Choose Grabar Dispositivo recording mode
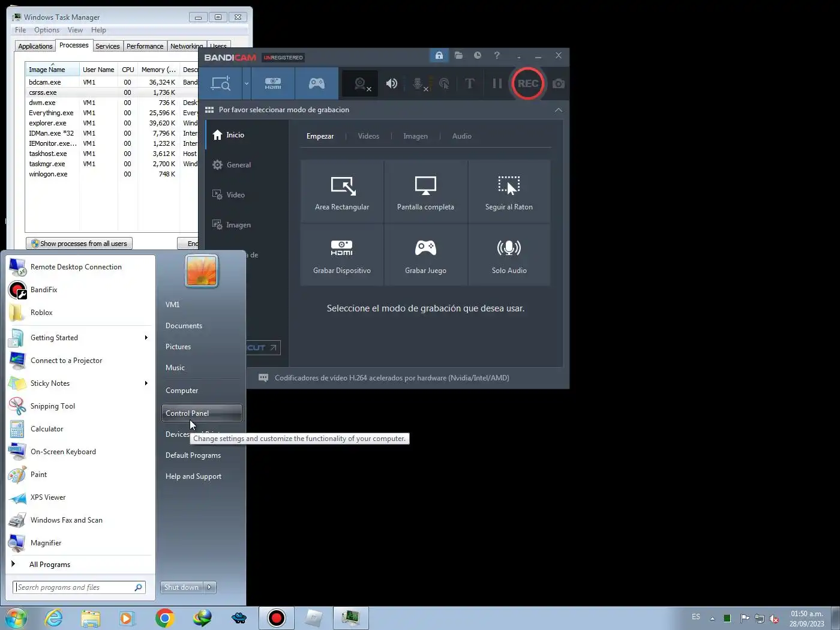Viewport: 840px width, 630px height. [x=342, y=255]
